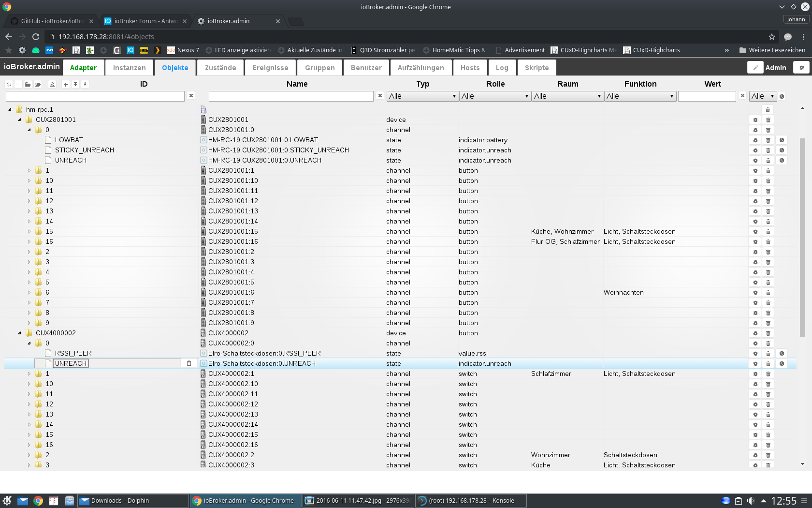Delete the Elro-Schaltsteckdosen:0.UNREACH state
The height and width of the screenshot is (508, 812).
click(768, 364)
